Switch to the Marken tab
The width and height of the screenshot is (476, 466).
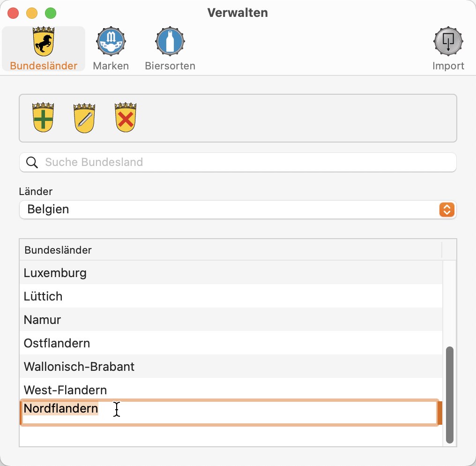tap(111, 49)
